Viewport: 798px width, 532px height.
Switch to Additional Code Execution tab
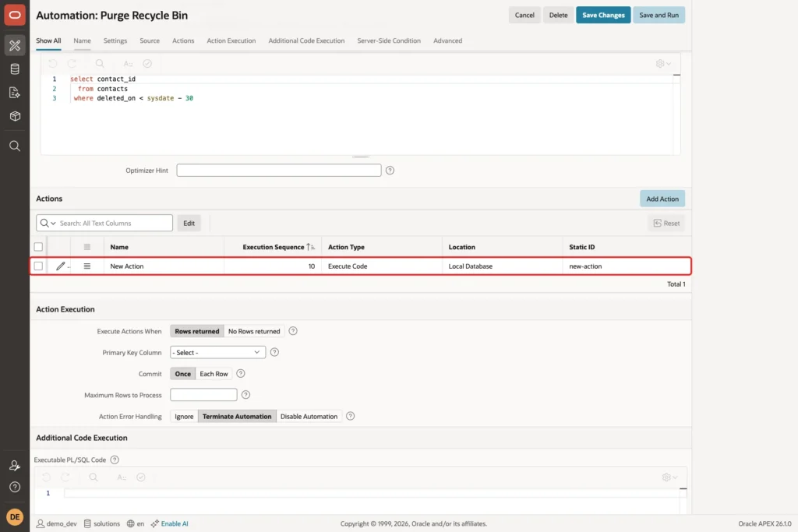coord(306,41)
